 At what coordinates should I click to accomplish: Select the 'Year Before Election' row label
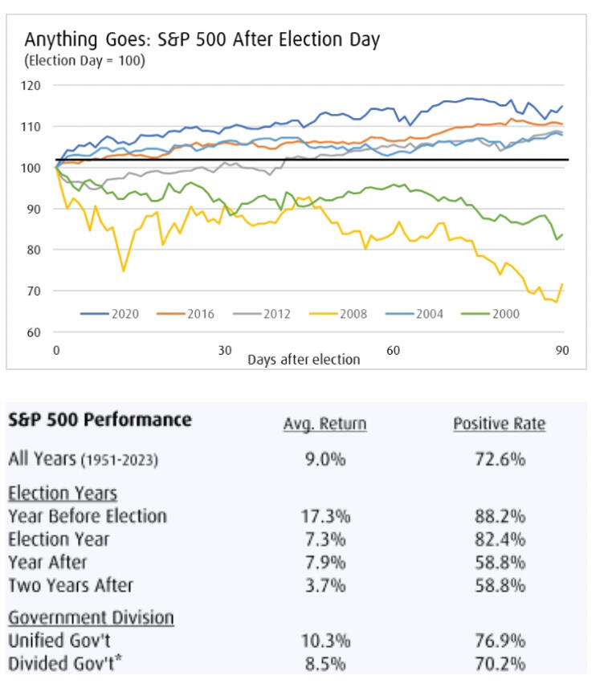(x=88, y=516)
